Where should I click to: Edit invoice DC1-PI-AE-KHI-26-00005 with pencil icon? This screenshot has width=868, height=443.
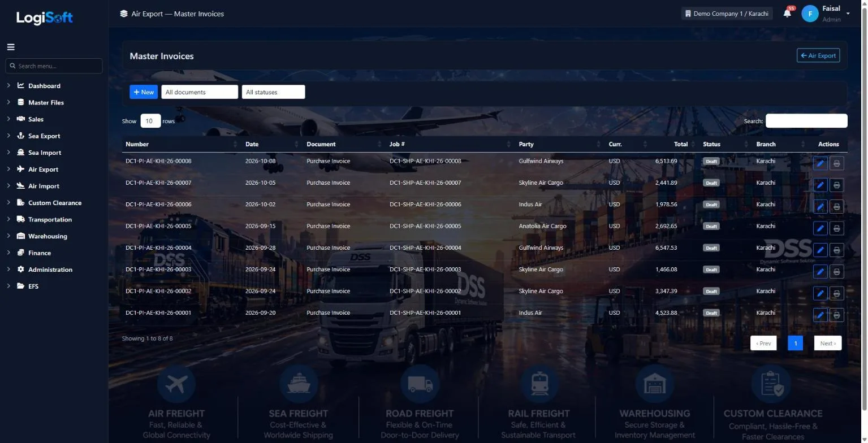(x=820, y=228)
